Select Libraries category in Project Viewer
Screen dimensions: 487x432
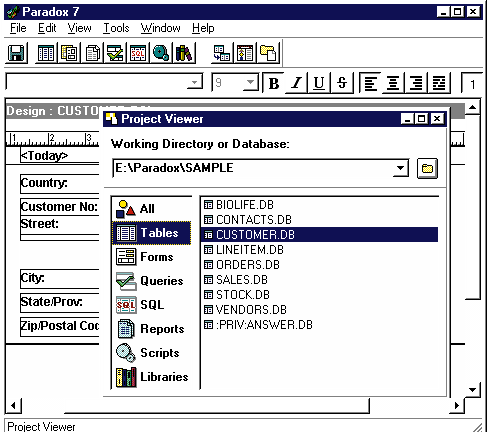(152, 377)
